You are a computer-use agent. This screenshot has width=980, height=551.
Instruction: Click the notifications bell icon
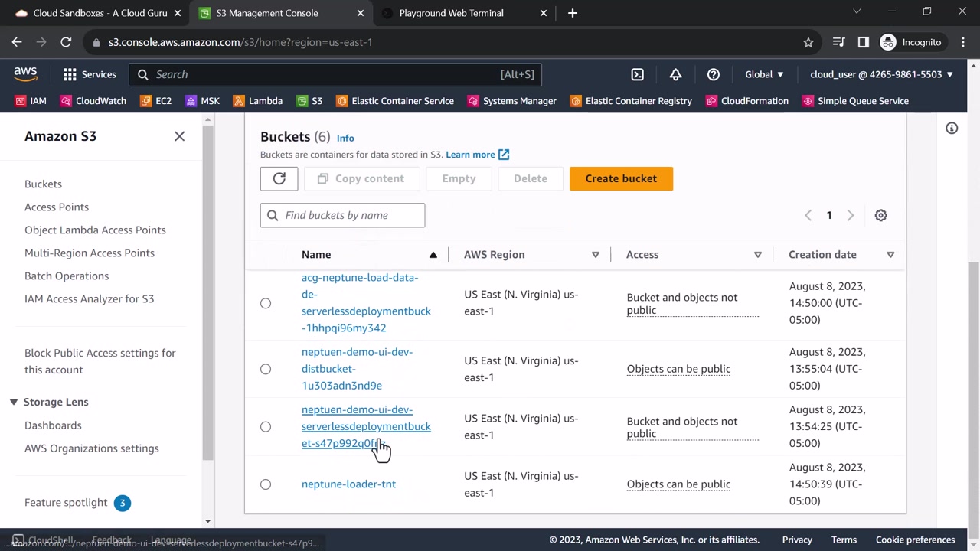click(x=675, y=74)
